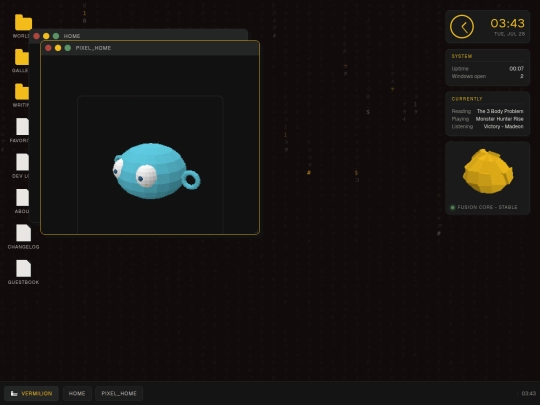Open the Gallery folder icon

point(22,57)
